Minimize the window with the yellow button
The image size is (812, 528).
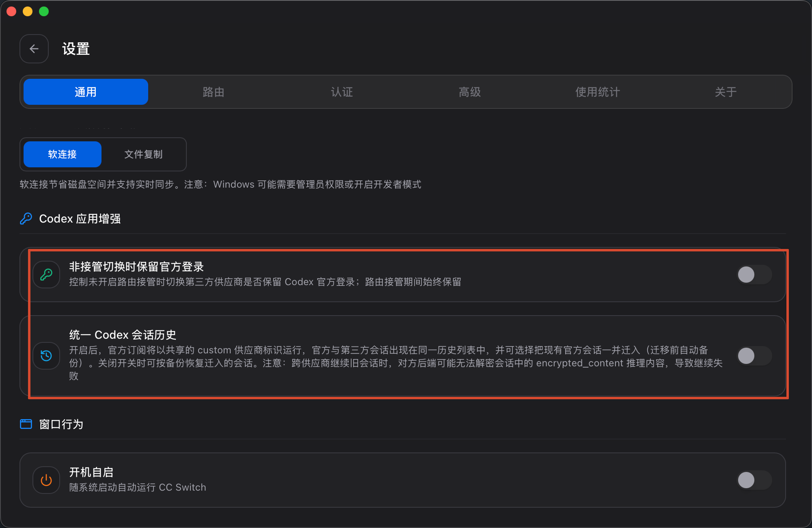pos(28,11)
